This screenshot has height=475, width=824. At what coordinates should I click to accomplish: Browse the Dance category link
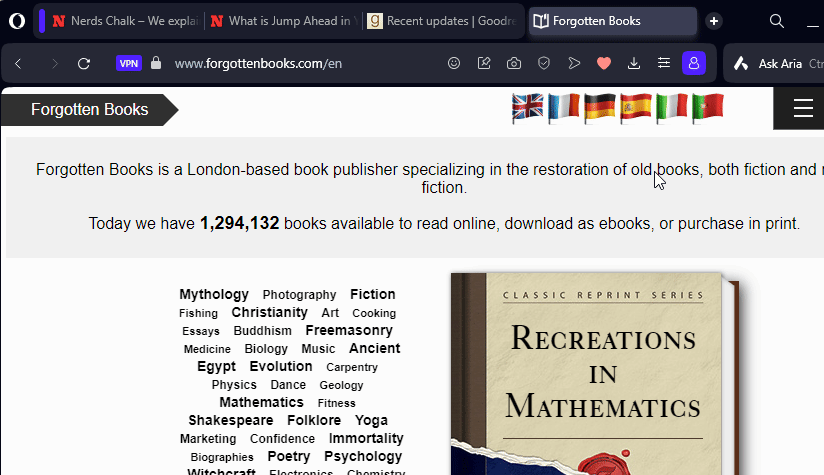click(x=288, y=385)
